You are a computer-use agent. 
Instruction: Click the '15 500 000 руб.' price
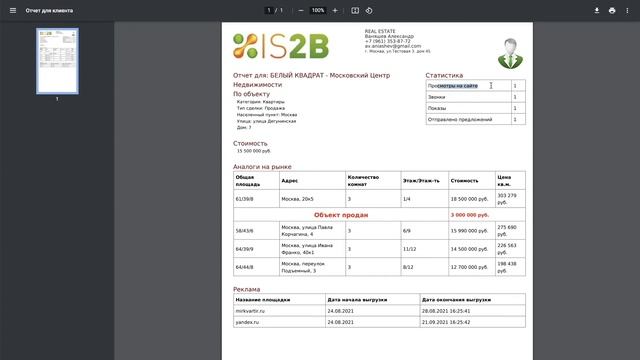point(254,151)
